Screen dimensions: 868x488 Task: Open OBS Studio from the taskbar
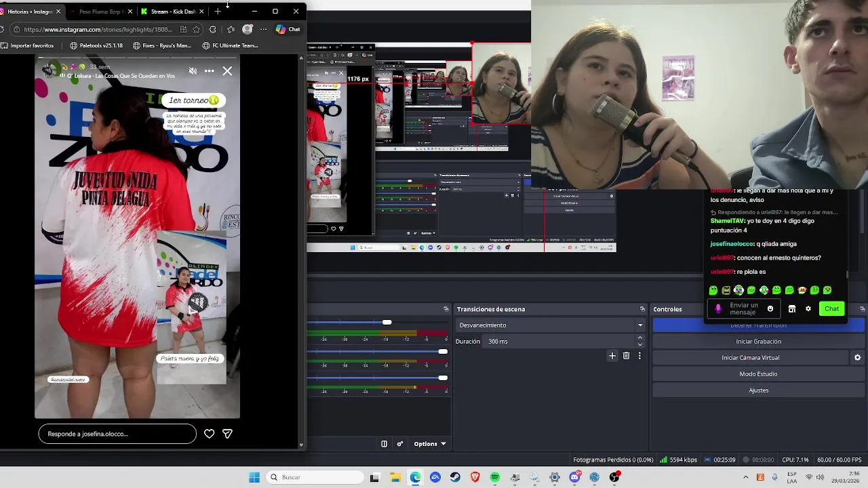(x=614, y=477)
